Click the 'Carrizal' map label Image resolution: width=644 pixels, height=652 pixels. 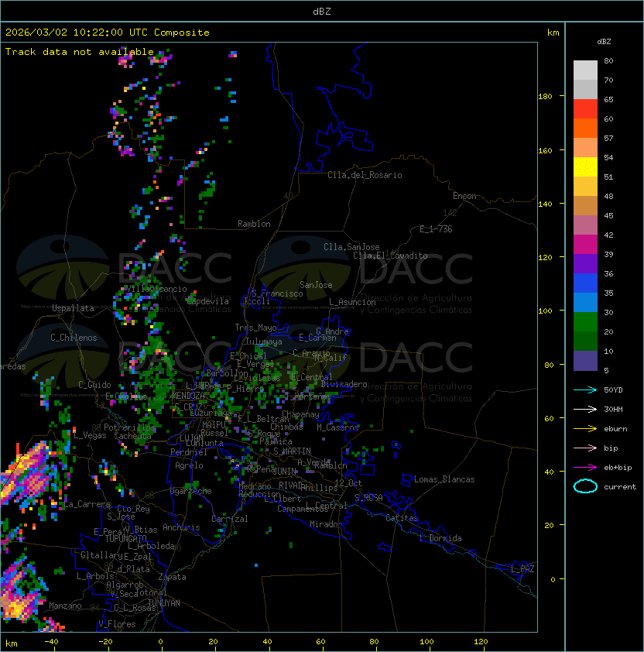point(229,519)
